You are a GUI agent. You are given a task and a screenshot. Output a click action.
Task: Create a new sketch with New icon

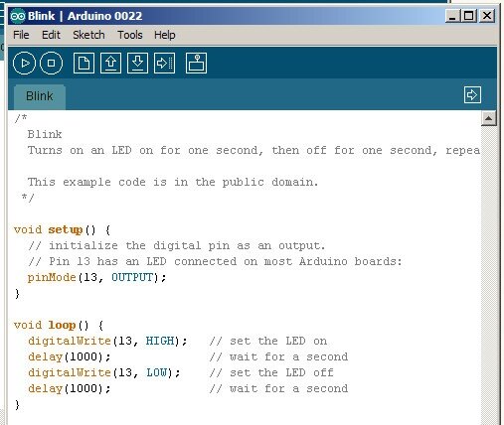[x=84, y=63]
